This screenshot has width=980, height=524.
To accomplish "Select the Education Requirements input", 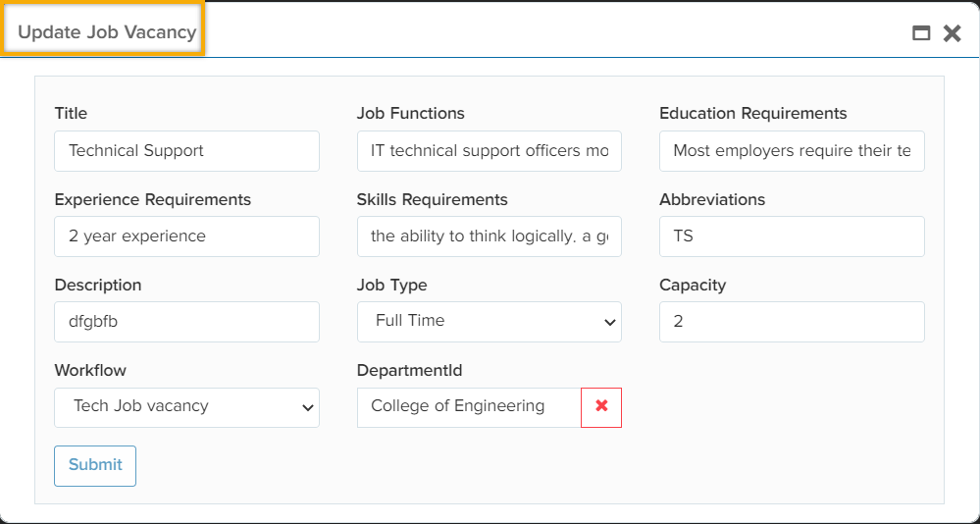I will point(791,151).
